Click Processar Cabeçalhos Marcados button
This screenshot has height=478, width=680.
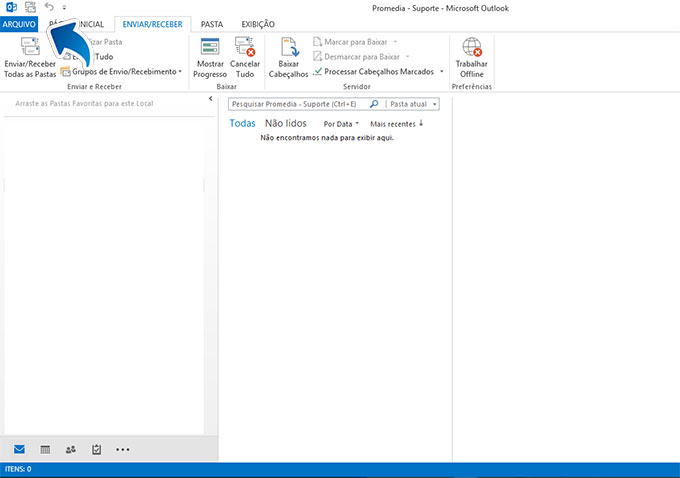click(x=374, y=72)
